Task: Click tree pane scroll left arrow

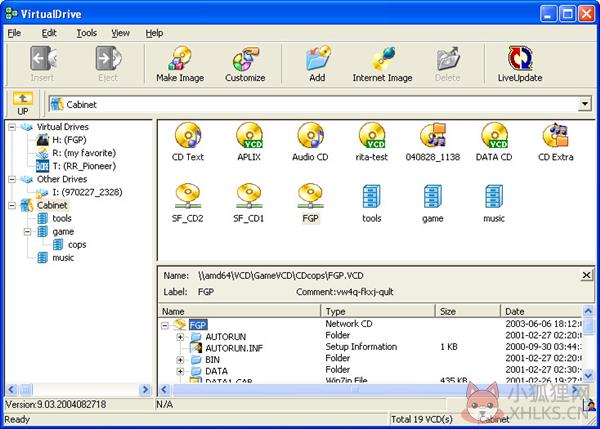Action: (x=11, y=390)
